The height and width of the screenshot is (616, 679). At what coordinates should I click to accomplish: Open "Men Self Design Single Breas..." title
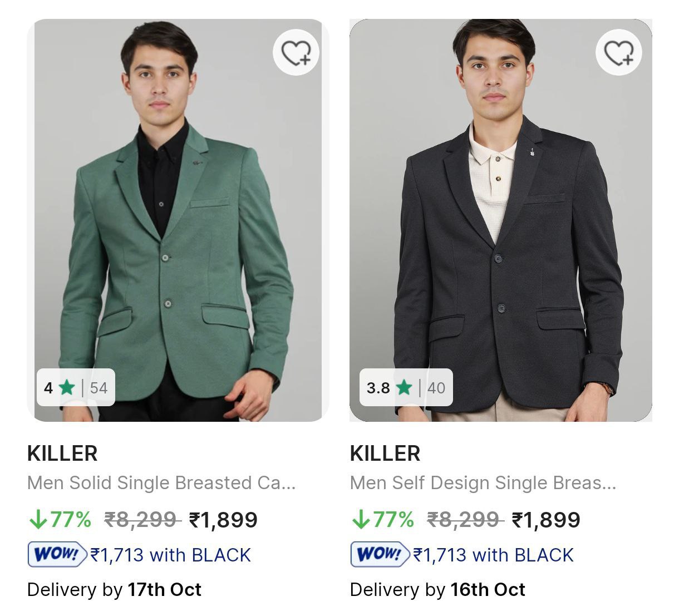point(483,483)
